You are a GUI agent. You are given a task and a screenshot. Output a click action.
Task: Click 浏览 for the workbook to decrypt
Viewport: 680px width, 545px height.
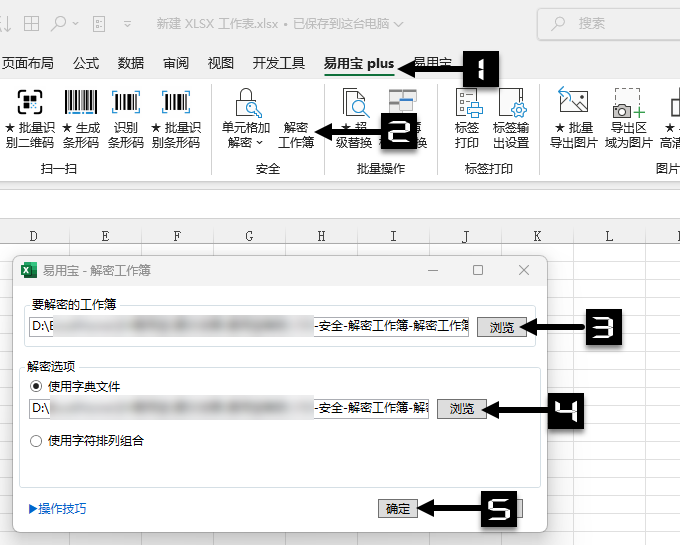[502, 327]
